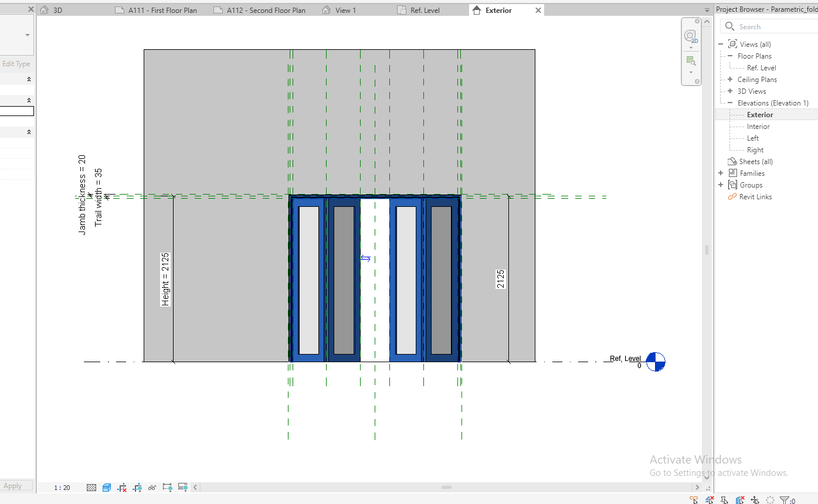Screen dimensions: 818x504
Task: Click the horizontal scrollbar thumb below canvas
Action: coord(446,488)
